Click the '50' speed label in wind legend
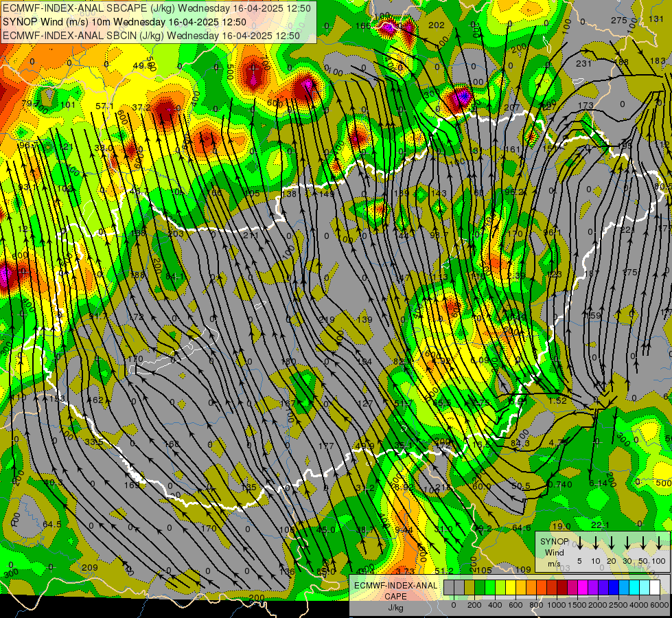The width and height of the screenshot is (672, 618). [x=643, y=561]
